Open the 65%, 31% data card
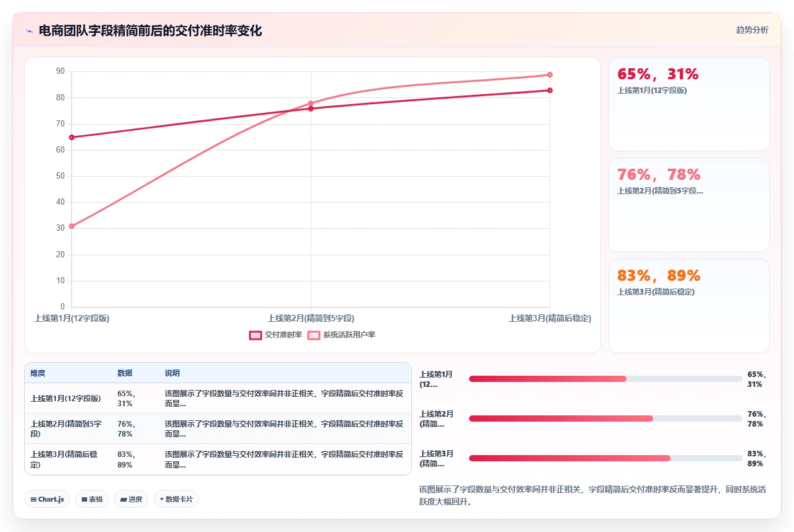794x532 pixels. [x=689, y=104]
